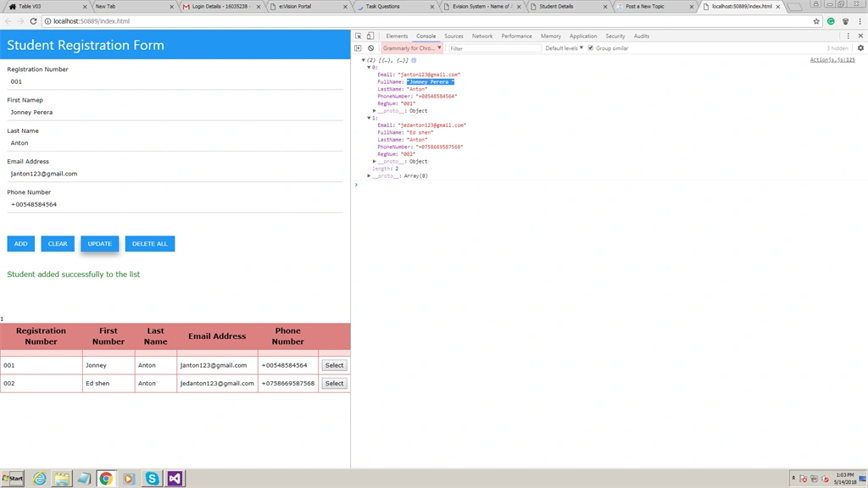Image resolution: width=868 pixels, height=488 pixels.
Task: Expand the __proto__ Array(0) entry
Action: tap(369, 176)
